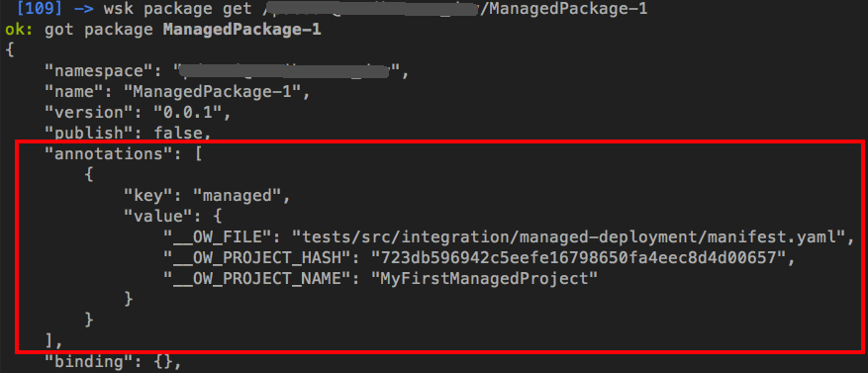868x373 pixels.
Task: Select the bold ManagedPackage-1 output name
Action: pos(241,30)
